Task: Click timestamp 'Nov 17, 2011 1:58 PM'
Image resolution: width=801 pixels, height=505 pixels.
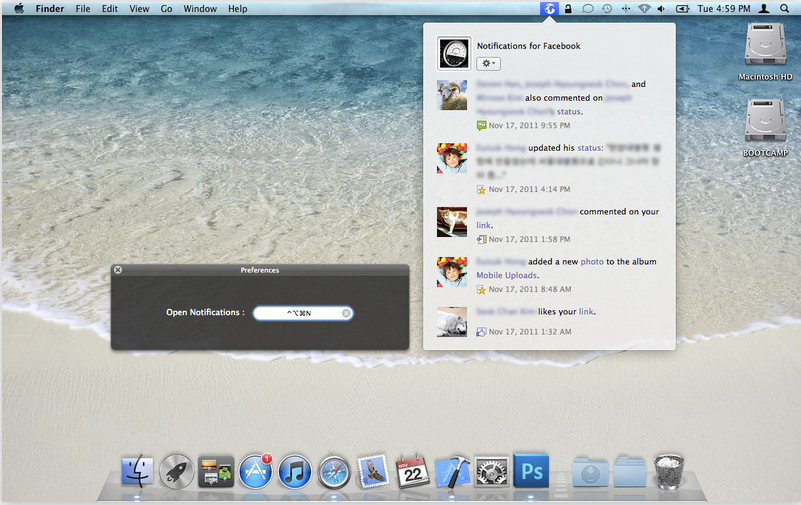Action: [x=529, y=239]
